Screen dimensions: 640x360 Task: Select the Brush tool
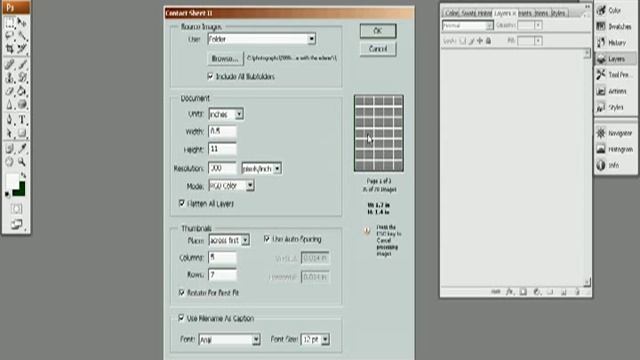point(22,64)
